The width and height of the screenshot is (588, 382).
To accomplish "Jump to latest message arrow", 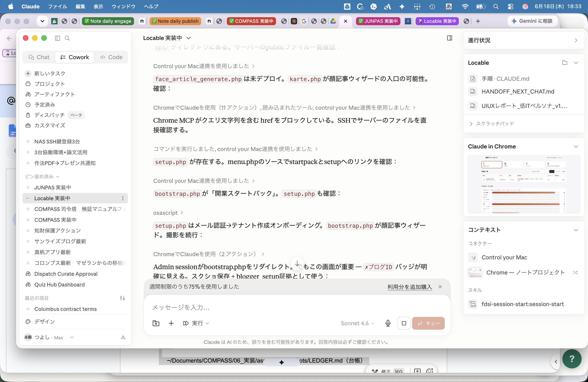I will click(x=297, y=263).
